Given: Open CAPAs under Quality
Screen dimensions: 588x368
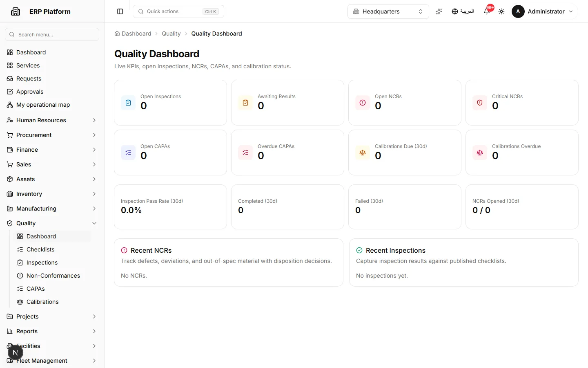Looking at the screenshot, I should tap(53, 289).
